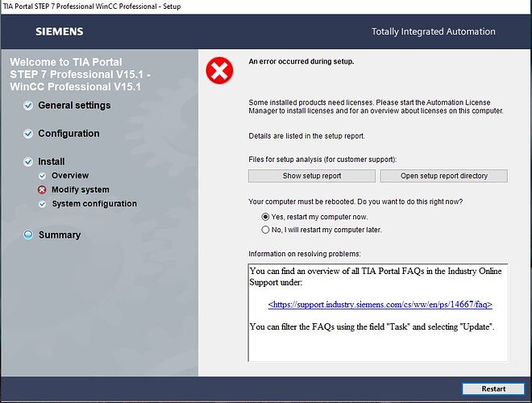Select the Overview sub-step

click(x=70, y=176)
